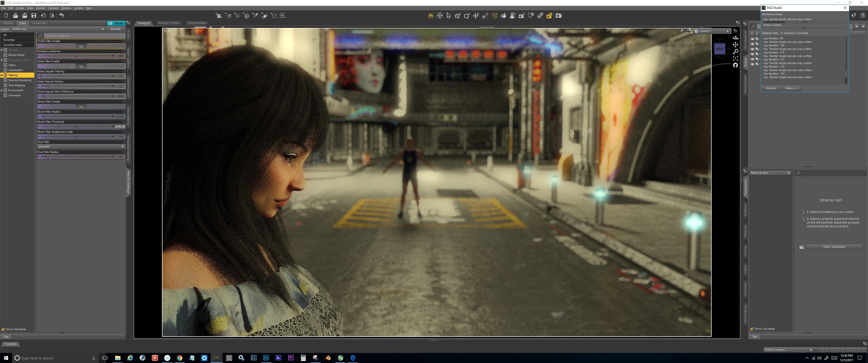Select the Rotate tool in toolbar
Image resolution: width=868 pixels, height=363 pixels.
pyautogui.click(x=467, y=16)
